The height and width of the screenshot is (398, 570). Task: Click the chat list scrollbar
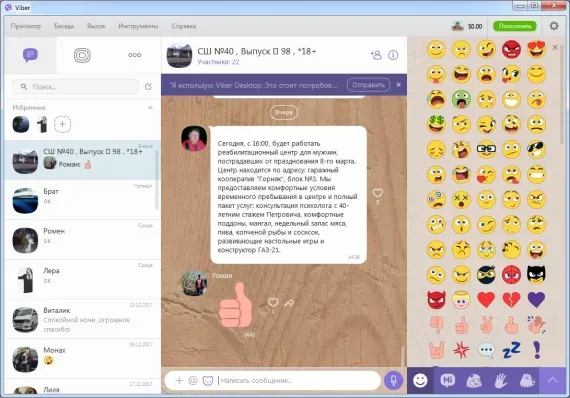tap(157, 180)
